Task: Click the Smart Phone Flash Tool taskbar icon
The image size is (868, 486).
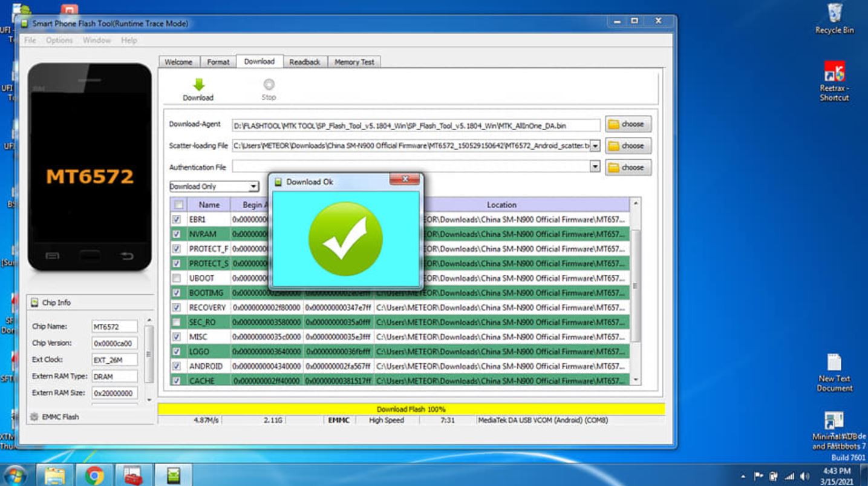Action: [x=172, y=475]
